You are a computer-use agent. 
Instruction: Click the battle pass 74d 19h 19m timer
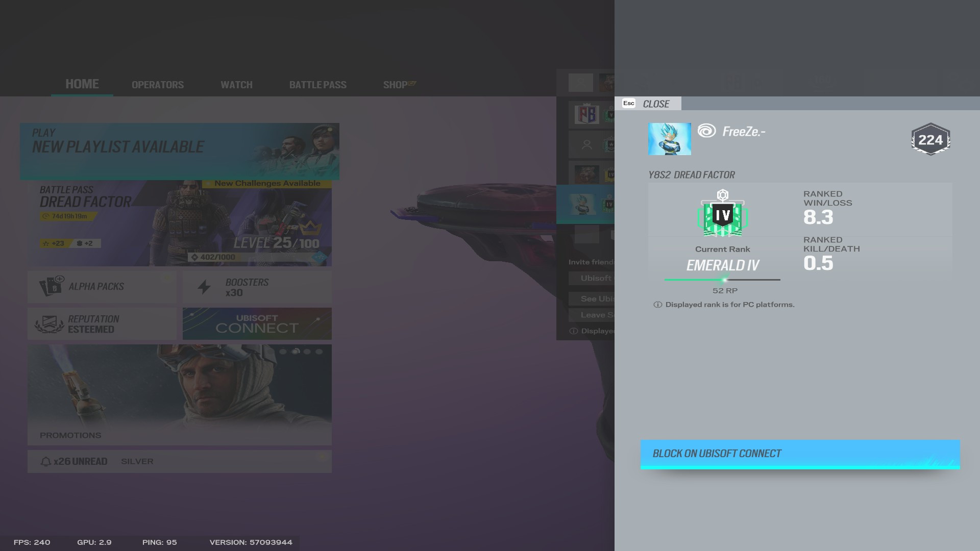click(68, 216)
